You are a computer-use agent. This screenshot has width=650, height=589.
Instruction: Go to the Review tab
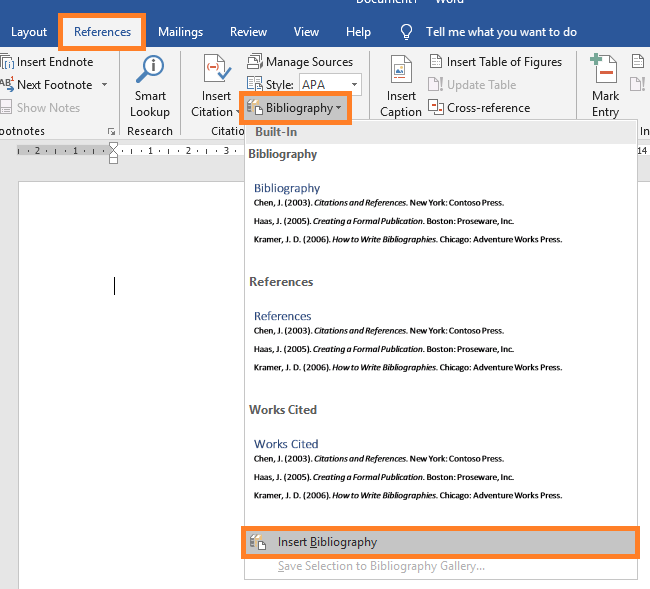click(248, 32)
